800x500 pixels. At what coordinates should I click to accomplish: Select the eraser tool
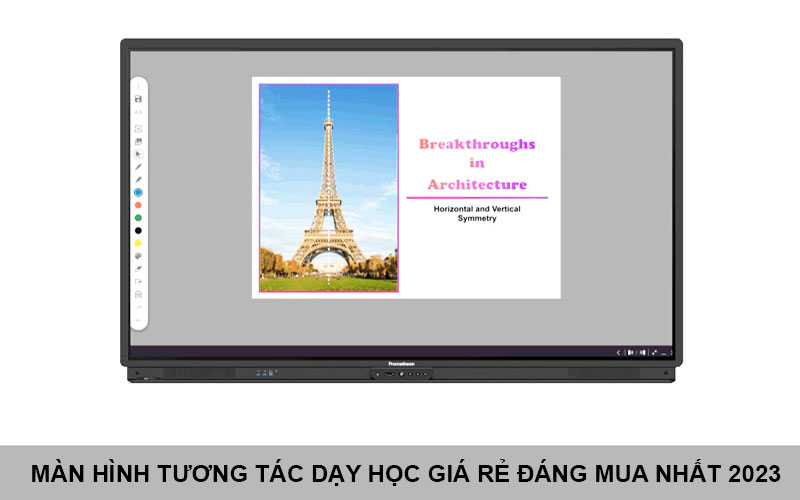tap(138, 269)
